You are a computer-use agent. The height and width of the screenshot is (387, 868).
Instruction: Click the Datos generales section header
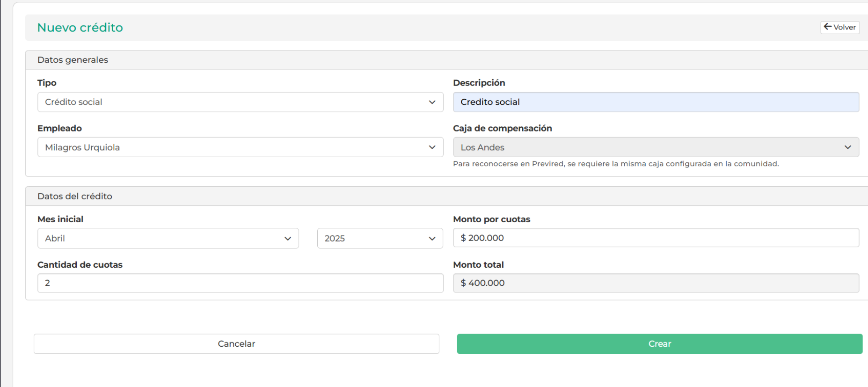[73, 60]
